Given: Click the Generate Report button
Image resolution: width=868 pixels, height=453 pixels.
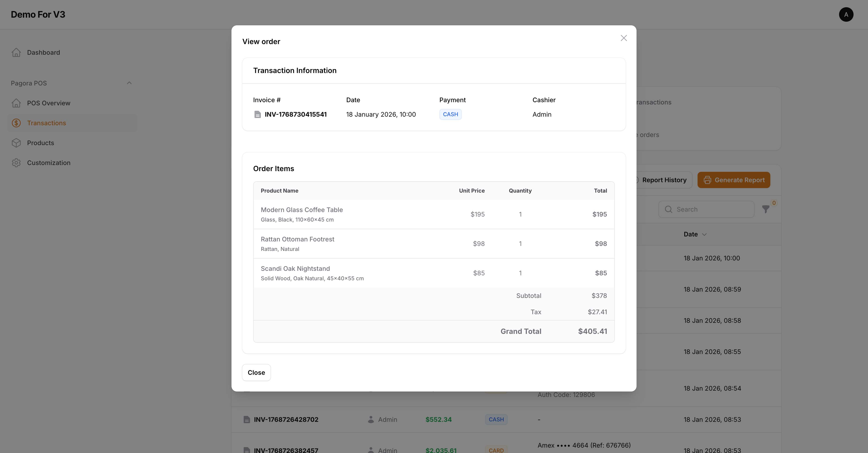Looking at the screenshot, I should pos(734,180).
